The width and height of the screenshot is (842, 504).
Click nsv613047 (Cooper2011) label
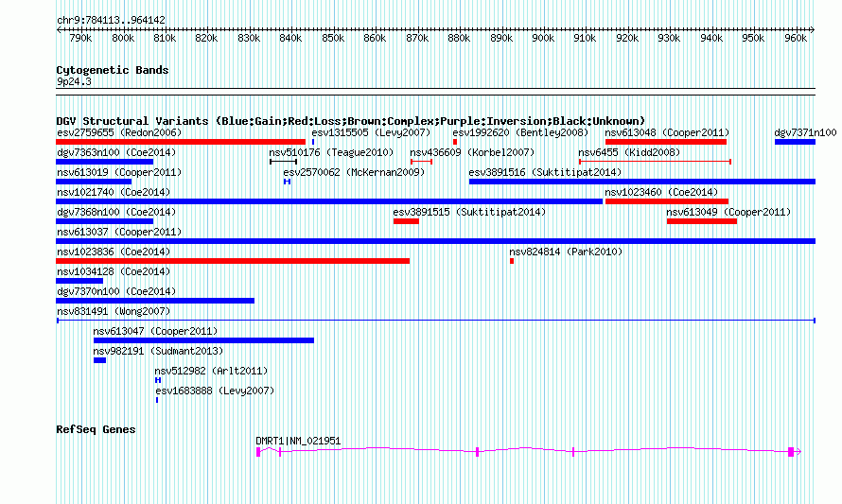click(155, 331)
